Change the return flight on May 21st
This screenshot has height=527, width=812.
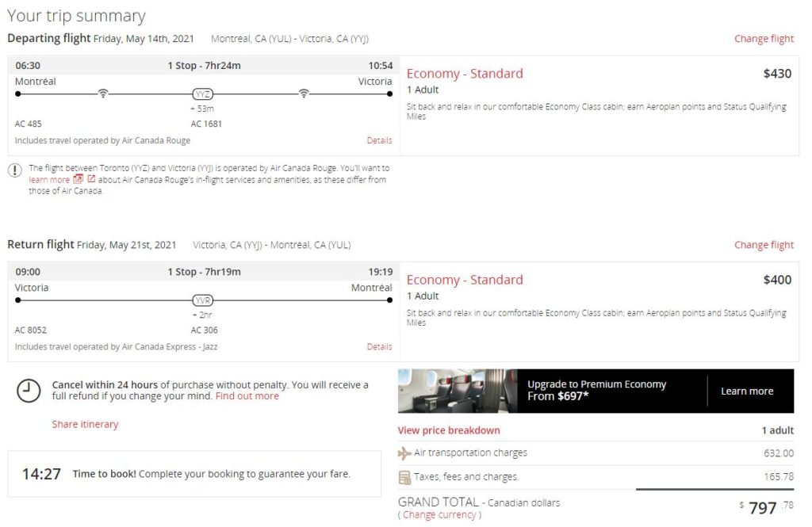[763, 245]
